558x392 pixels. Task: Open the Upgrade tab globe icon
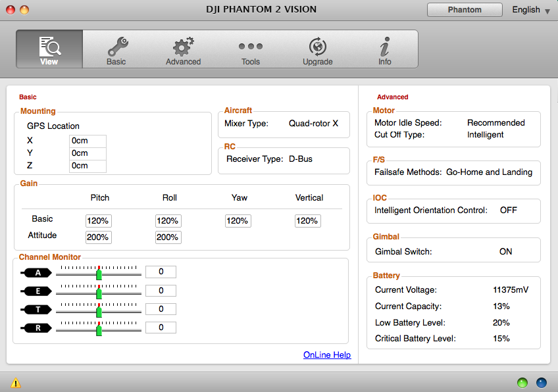point(317,47)
